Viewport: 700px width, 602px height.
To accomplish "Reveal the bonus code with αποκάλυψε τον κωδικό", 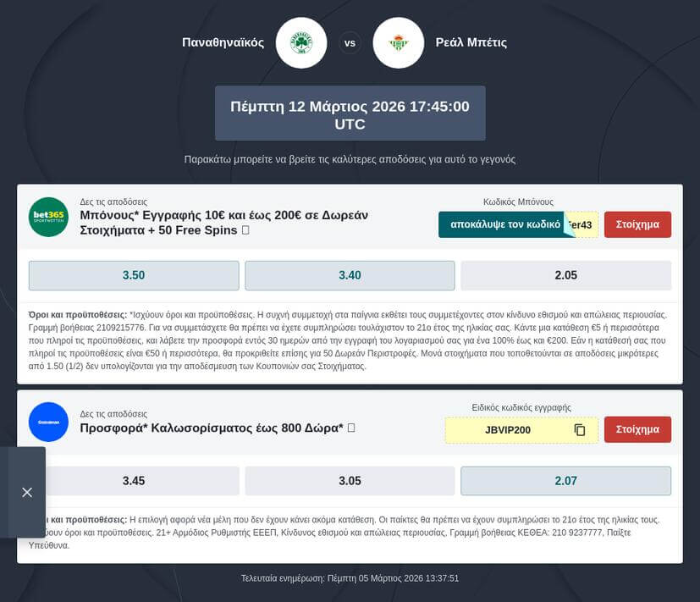I will pyautogui.click(x=506, y=225).
